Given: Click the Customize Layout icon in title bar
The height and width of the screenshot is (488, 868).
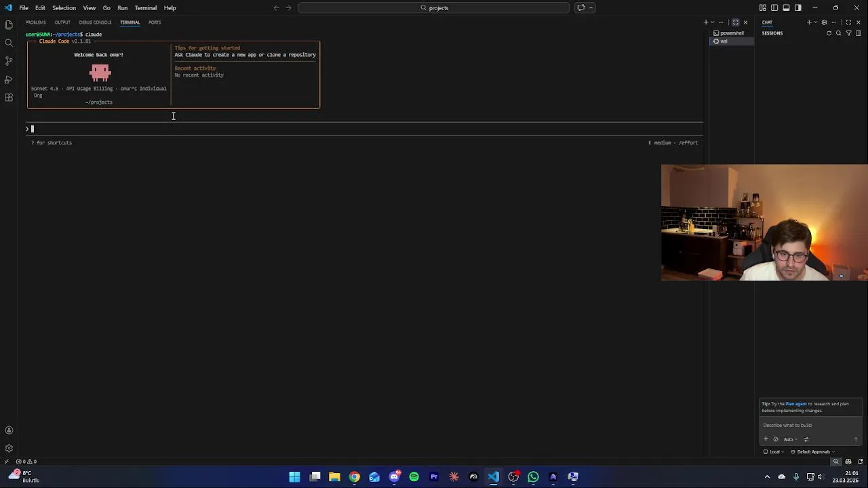Looking at the screenshot, I should coord(763,8).
